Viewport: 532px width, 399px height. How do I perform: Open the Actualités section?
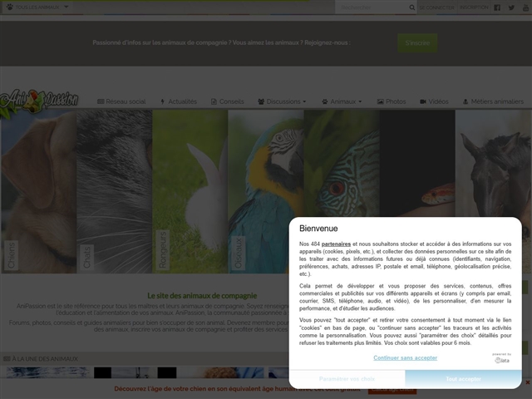click(178, 101)
